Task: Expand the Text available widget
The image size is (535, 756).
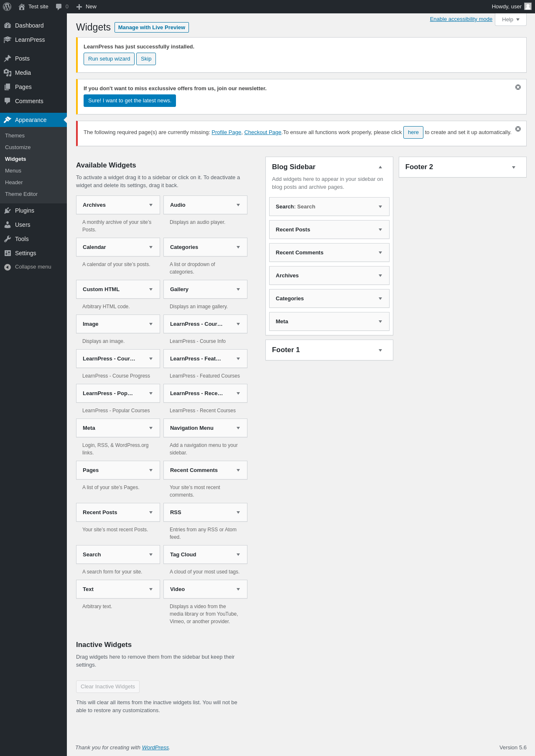Action: [151, 589]
